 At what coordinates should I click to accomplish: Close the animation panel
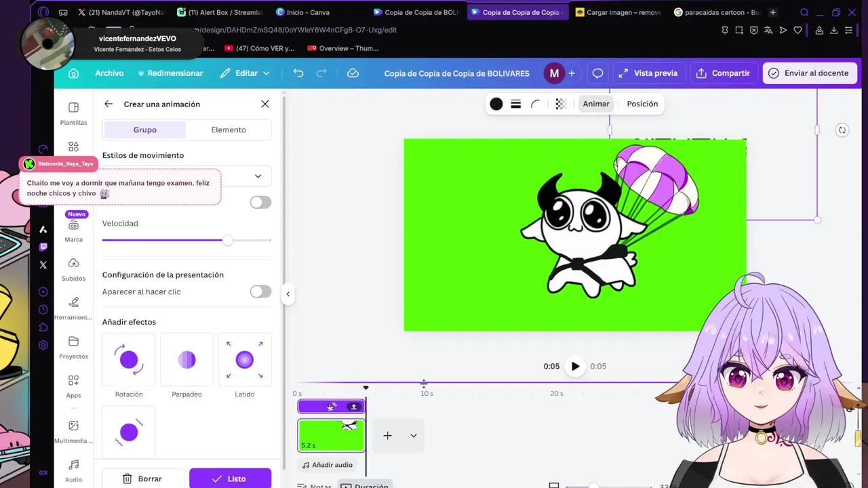coord(265,104)
